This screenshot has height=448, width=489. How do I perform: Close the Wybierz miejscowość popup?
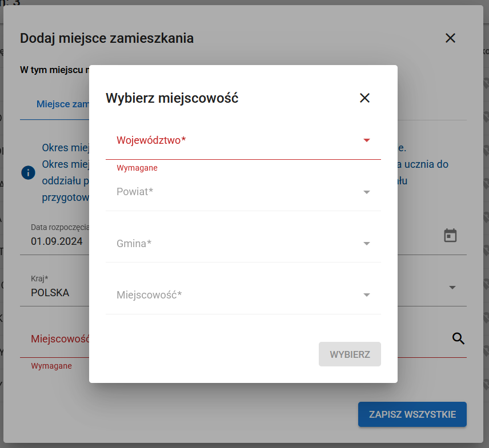click(364, 98)
